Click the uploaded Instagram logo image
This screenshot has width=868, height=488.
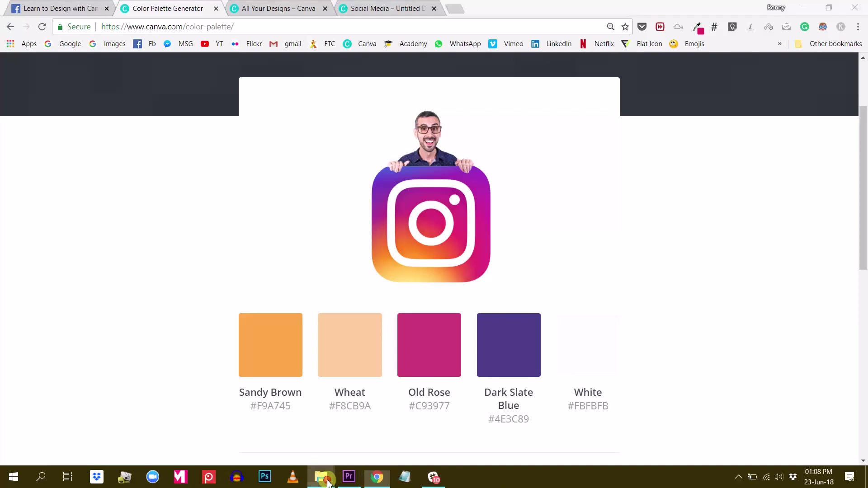point(430,197)
